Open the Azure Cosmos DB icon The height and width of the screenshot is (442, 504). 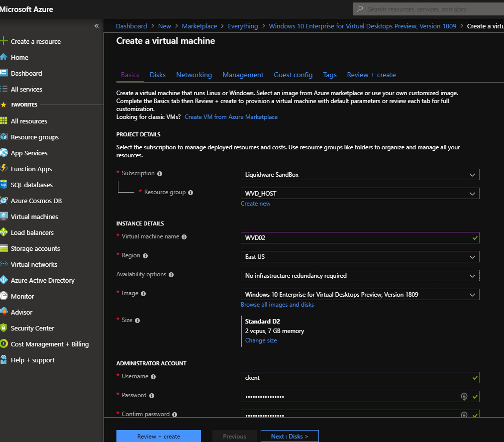click(x=4, y=201)
